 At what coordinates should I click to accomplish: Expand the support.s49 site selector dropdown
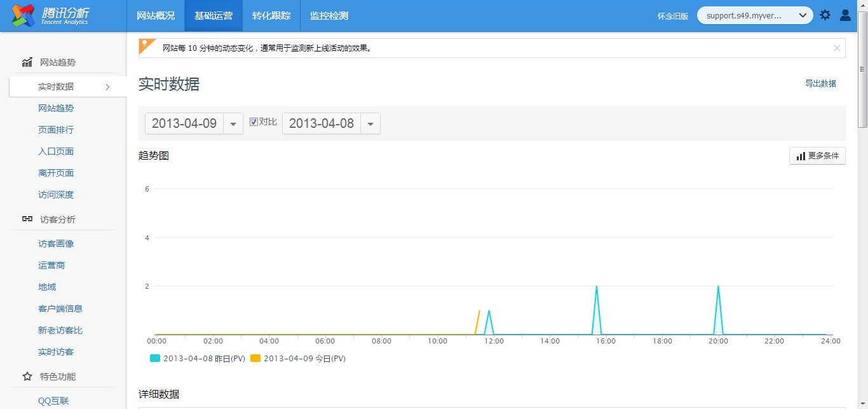tap(803, 15)
